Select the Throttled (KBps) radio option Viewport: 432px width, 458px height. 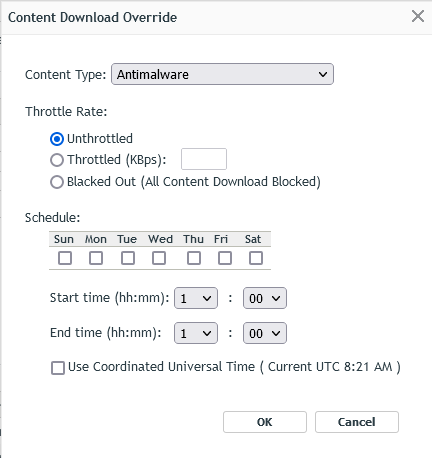(x=57, y=160)
